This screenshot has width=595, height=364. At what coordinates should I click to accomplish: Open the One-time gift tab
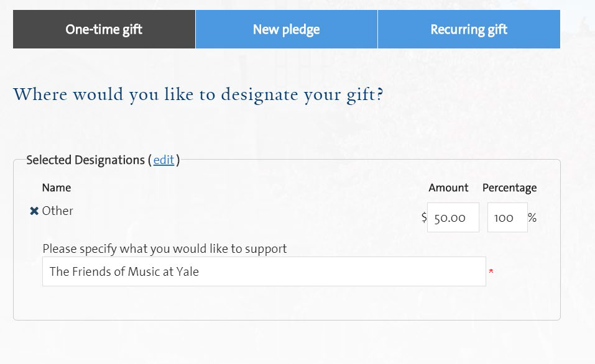(x=104, y=29)
